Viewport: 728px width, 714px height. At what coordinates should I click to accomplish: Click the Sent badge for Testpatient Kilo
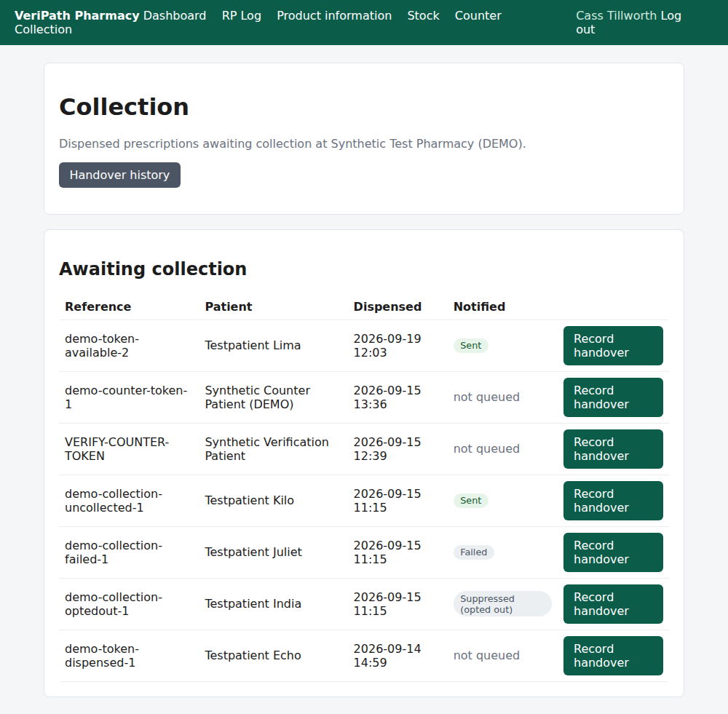pos(470,501)
